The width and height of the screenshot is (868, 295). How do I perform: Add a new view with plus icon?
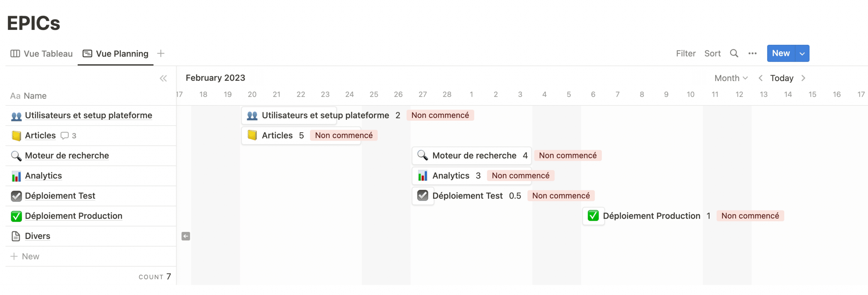(161, 53)
